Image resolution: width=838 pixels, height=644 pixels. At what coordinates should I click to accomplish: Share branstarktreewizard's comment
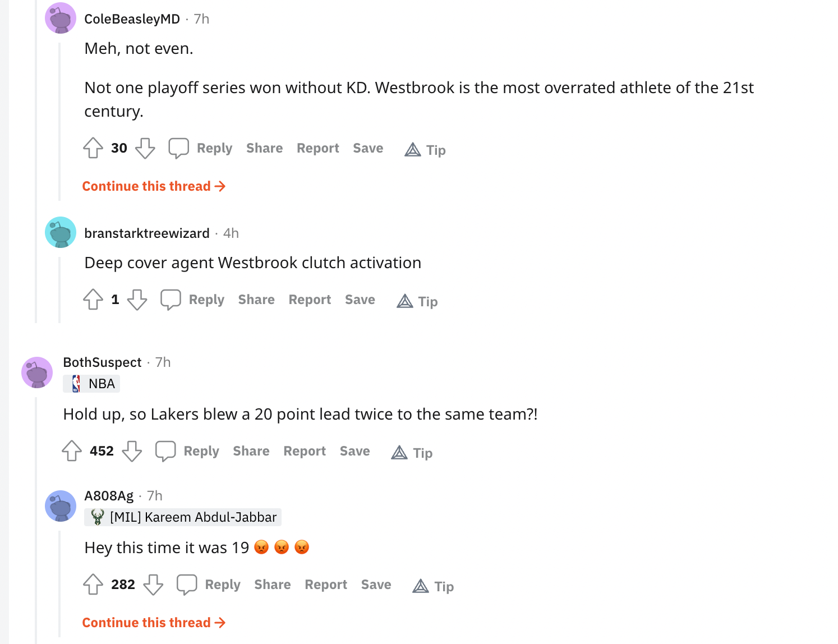[256, 300]
